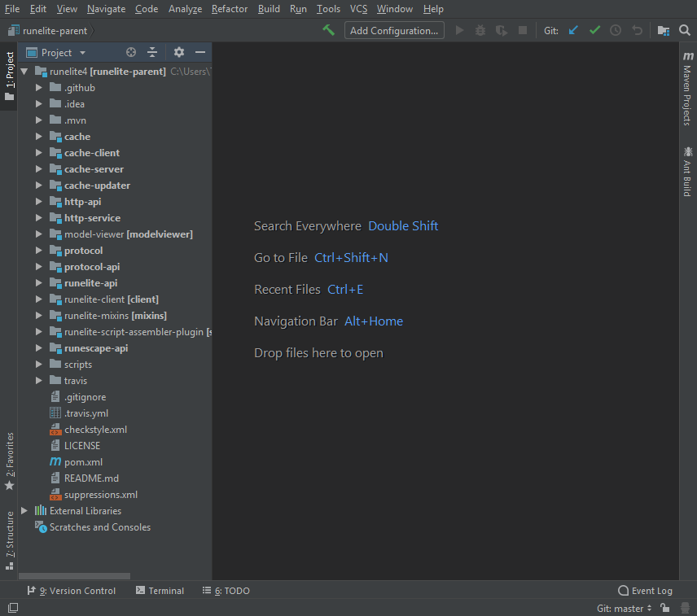Image resolution: width=697 pixels, height=616 pixels.
Task: Click tool window quick access icon
Action: click(13, 608)
